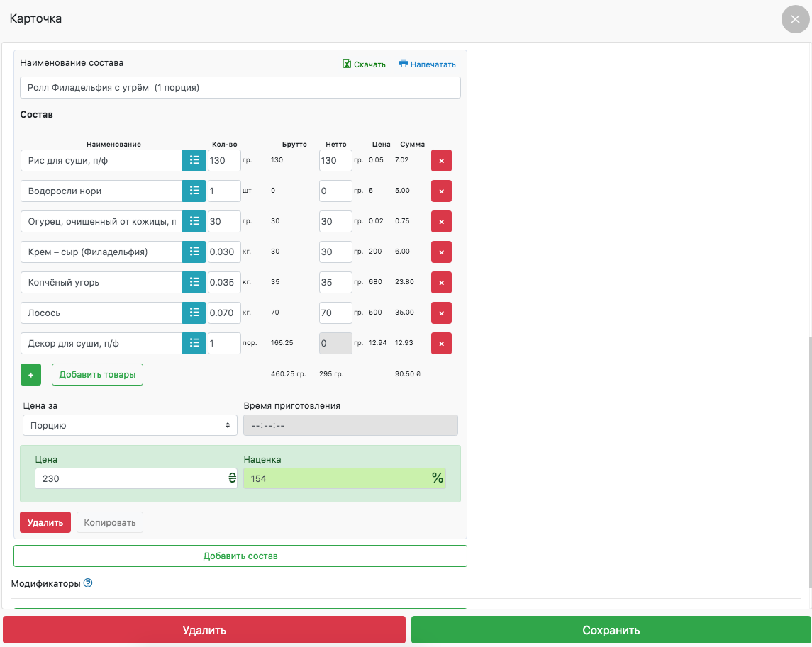Close the Карточка dialog

coord(794,19)
